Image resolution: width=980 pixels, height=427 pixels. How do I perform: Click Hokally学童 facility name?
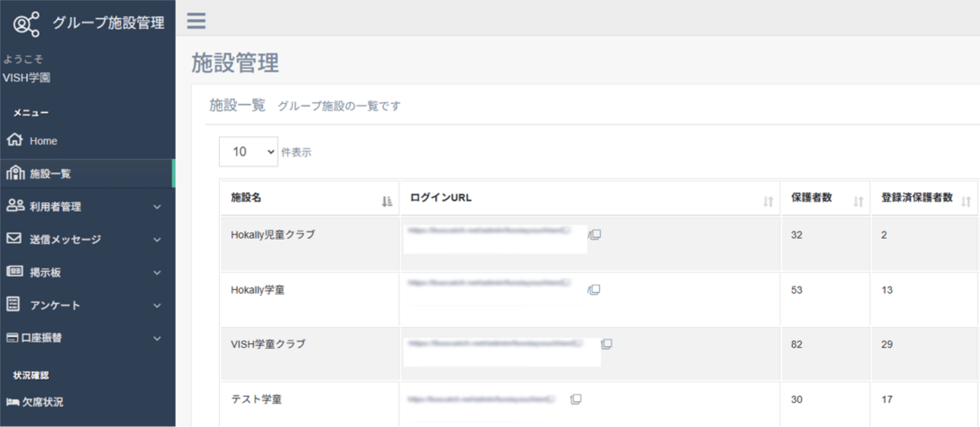257,290
